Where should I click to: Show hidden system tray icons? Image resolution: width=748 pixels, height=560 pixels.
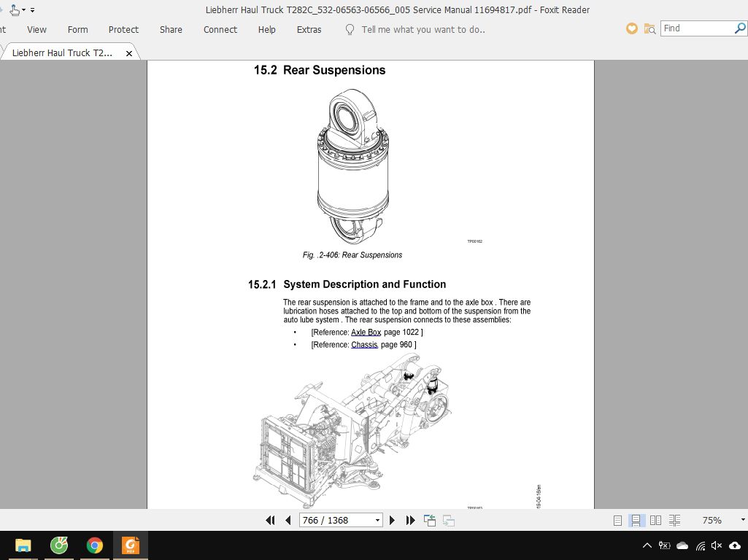tap(647, 545)
